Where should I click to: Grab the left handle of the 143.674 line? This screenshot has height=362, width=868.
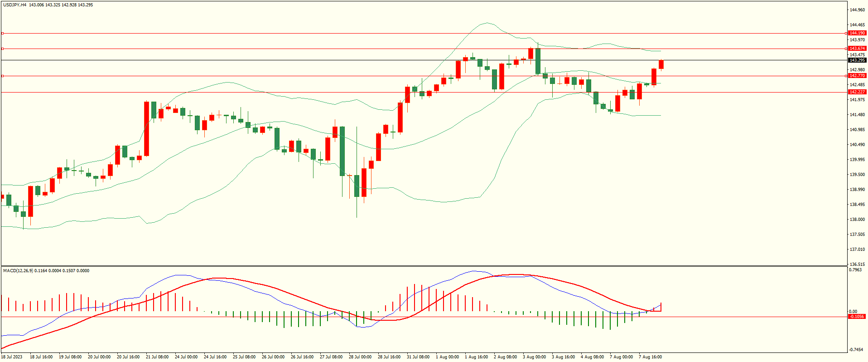coord(2,49)
